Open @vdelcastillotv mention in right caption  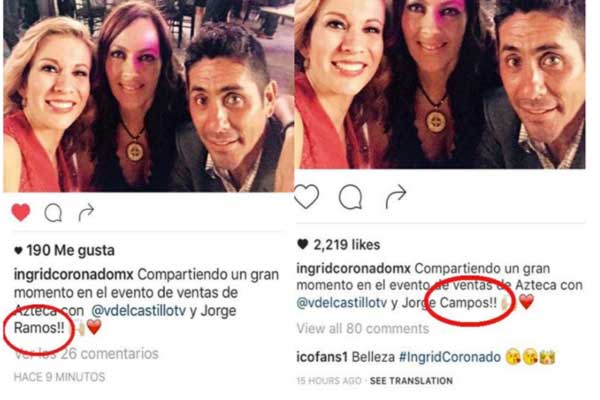(x=342, y=303)
